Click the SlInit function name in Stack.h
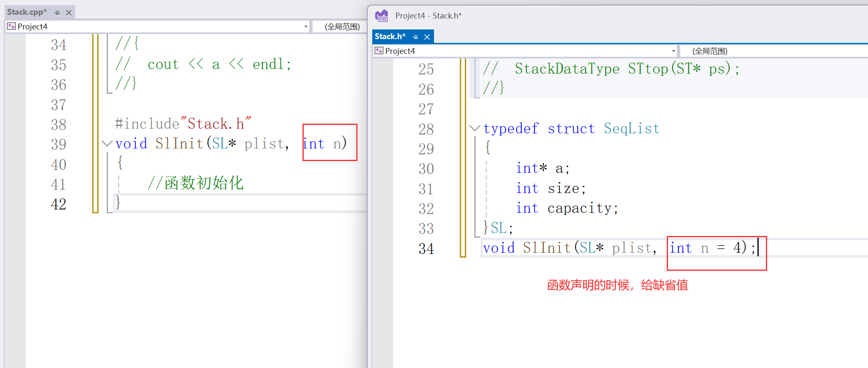 coord(547,248)
